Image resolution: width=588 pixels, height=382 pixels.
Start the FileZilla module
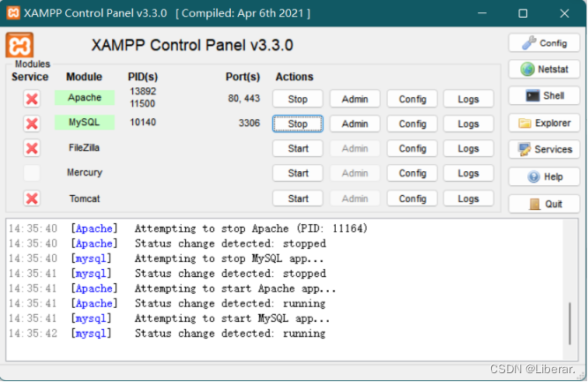(x=298, y=148)
